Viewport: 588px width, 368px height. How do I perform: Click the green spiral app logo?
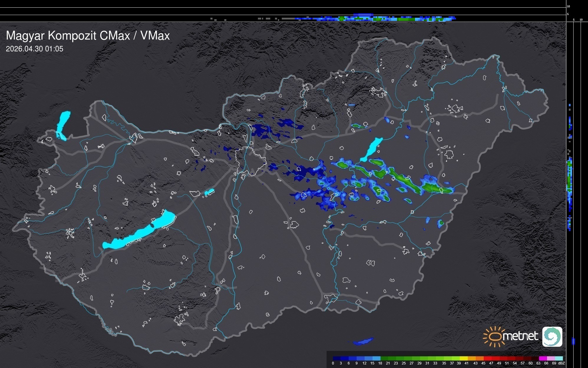tap(552, 336)
